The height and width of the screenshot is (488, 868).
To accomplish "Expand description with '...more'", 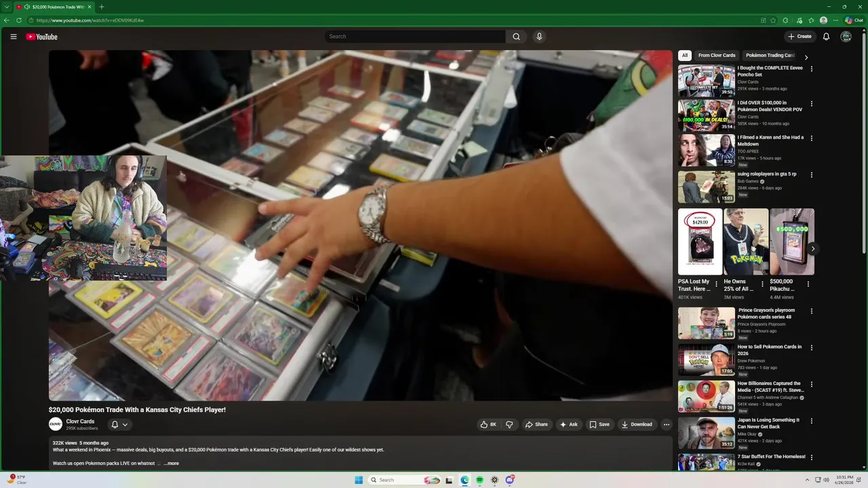I will (x=171, y=464).
